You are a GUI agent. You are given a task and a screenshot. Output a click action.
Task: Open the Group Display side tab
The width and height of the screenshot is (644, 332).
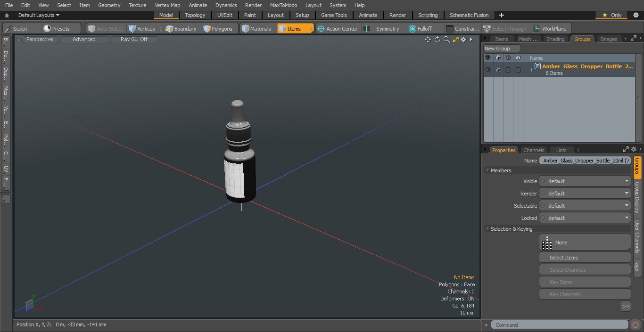tap(637, 197)
